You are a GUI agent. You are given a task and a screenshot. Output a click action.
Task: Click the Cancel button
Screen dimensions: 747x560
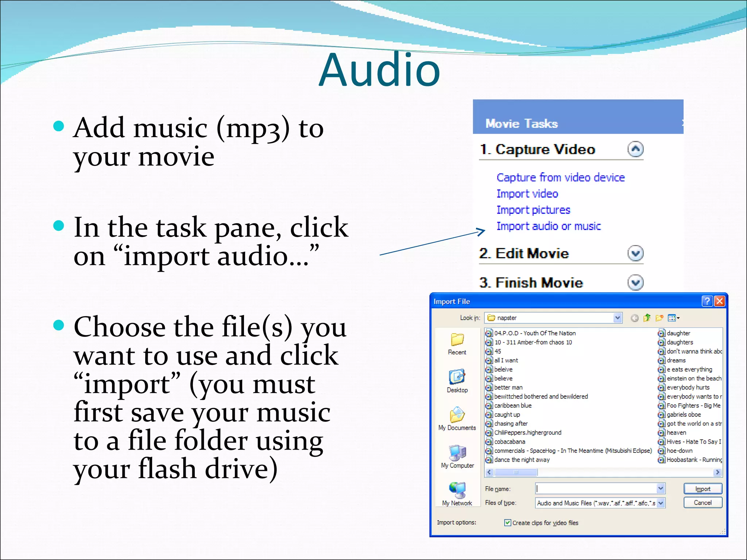tap(703, 503)
